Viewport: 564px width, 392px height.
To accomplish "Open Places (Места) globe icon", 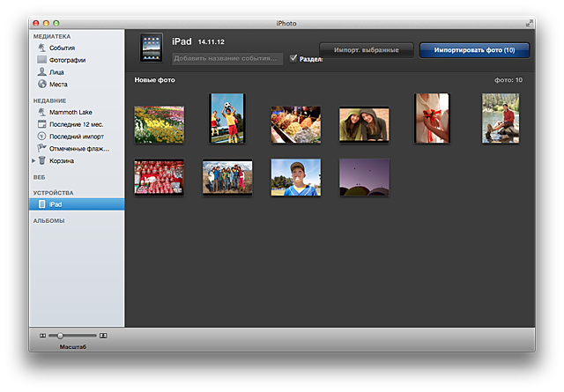I will 42,85.
